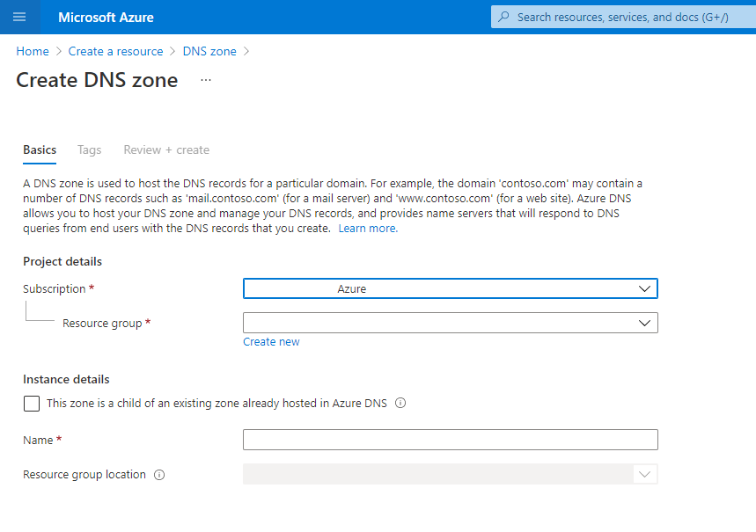
Task: Show Resource group location info tooltip
Action: click(x=159, y=475)
